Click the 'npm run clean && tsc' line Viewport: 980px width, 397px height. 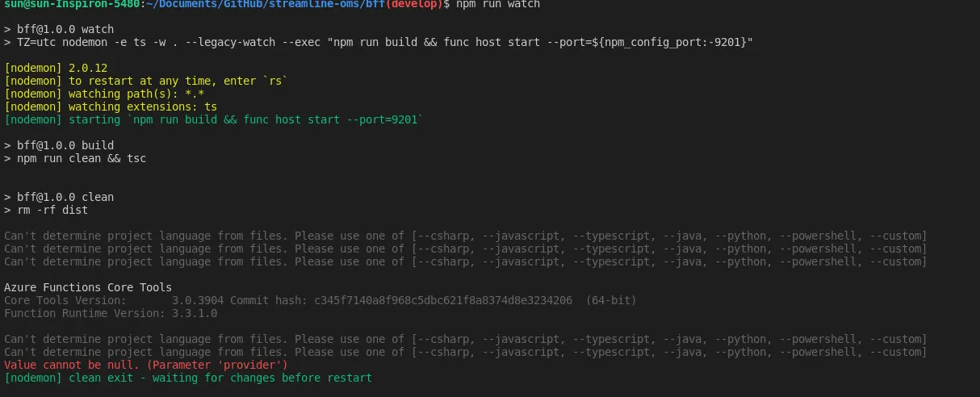[x=75, y=158]
